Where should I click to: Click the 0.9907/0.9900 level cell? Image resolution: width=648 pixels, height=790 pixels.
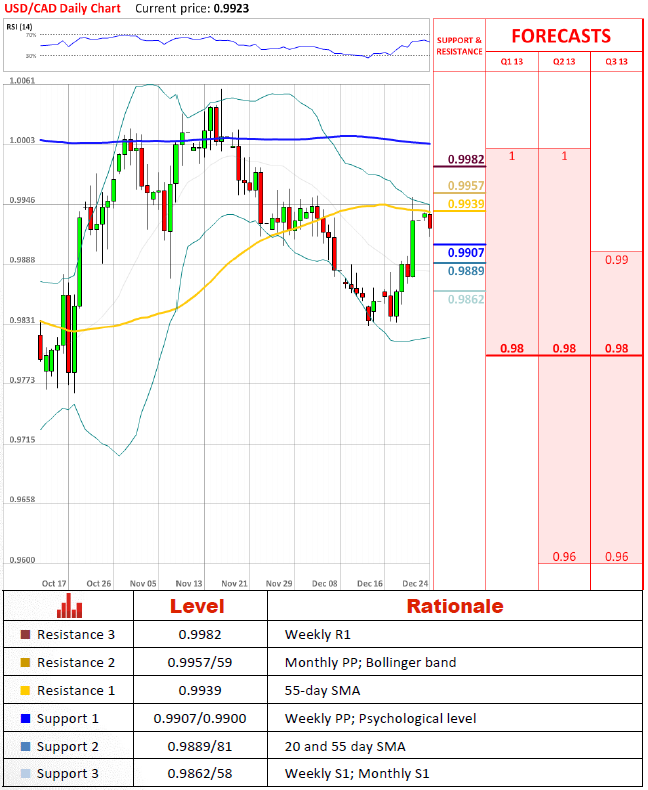click(x=200, y=718)
